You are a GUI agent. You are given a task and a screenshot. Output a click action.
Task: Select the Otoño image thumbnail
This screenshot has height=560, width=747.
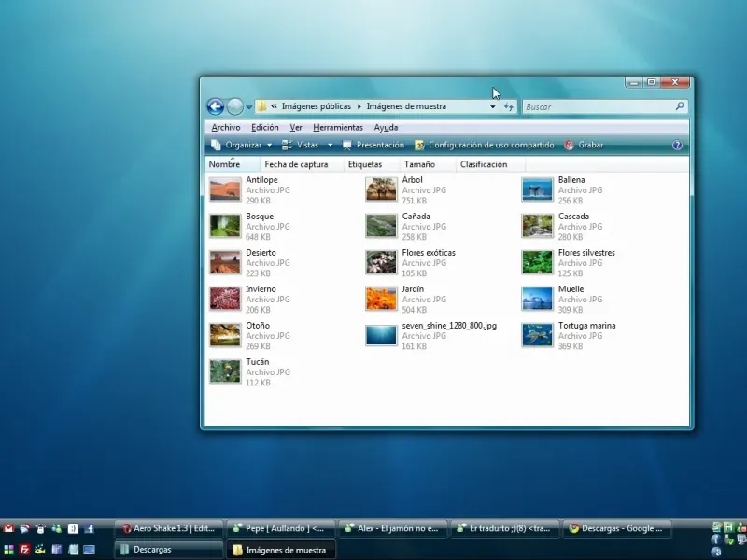pos(225,335)
